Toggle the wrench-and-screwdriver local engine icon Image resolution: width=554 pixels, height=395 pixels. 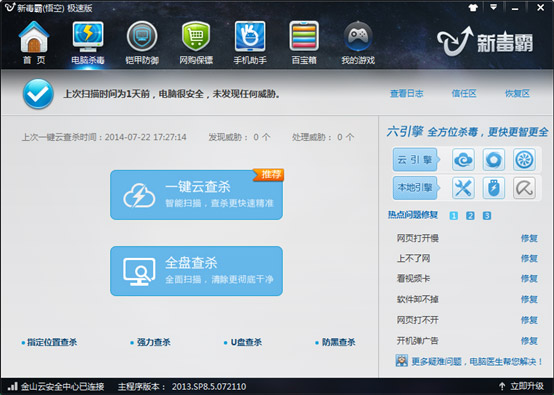point(463,188)
